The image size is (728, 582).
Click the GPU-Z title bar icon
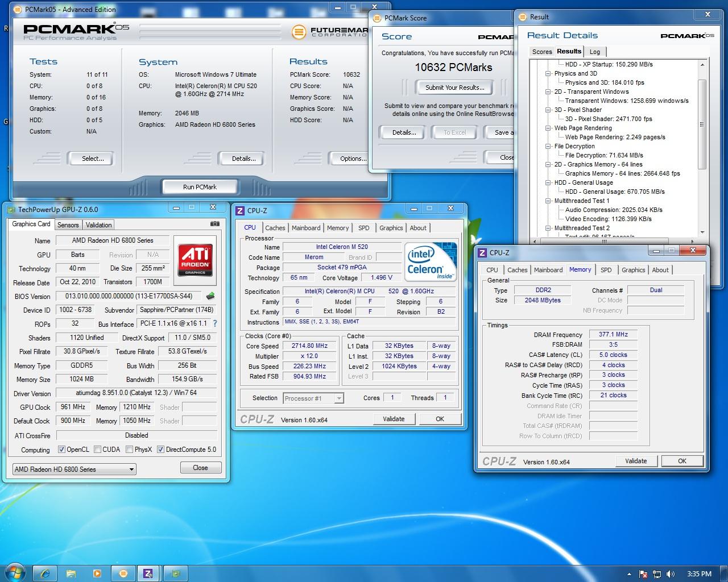pyautogui.click(x=11, y=210)
